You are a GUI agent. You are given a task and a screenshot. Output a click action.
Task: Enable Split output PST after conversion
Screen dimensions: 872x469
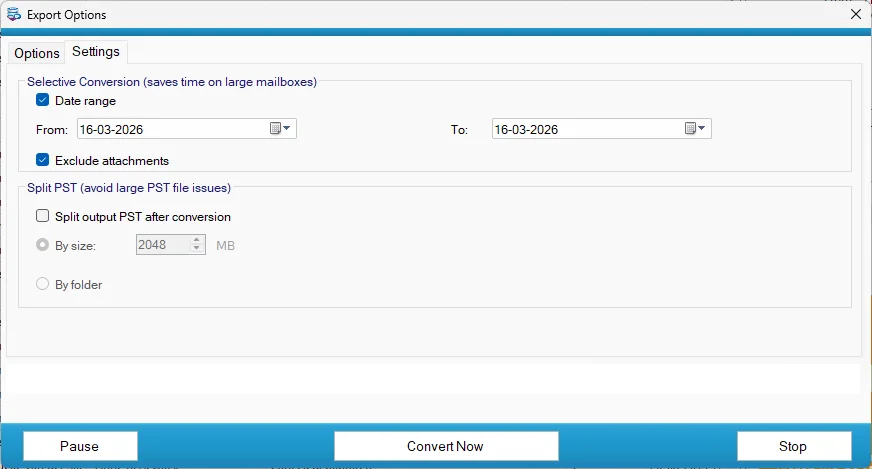43,216
